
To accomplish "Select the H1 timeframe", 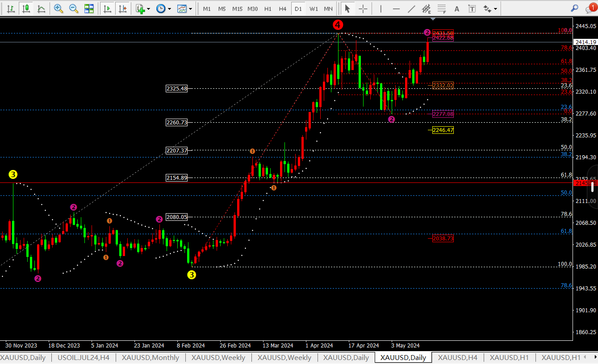I will (268, 8).
